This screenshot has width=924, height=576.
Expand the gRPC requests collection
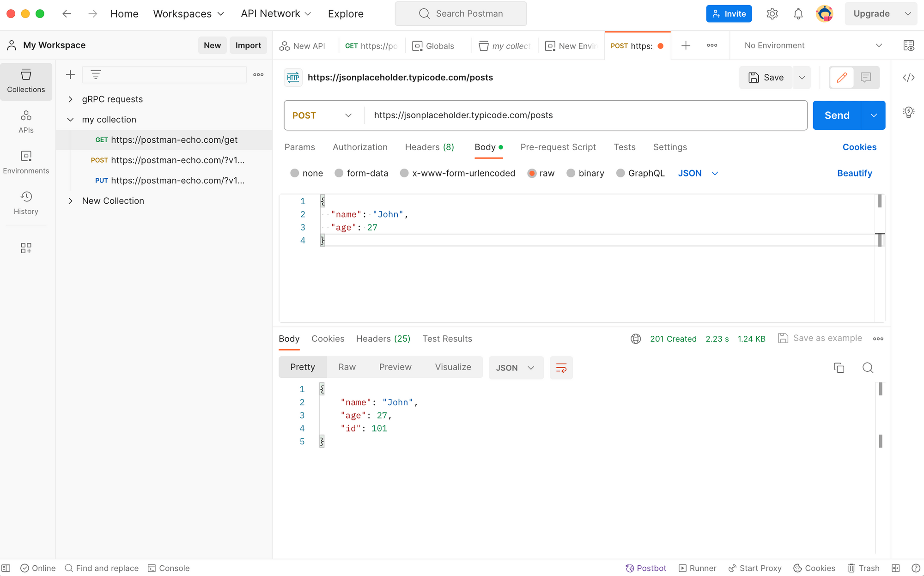[70, 99]
